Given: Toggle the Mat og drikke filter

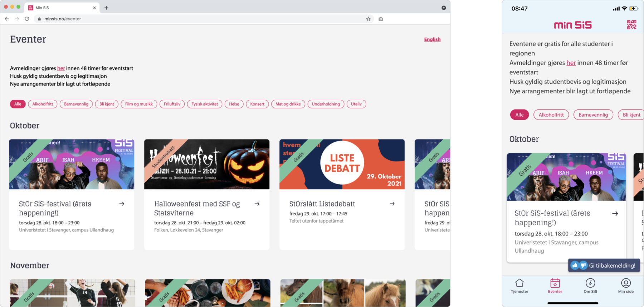Looking at the screenshot, I should click(x=288, y=104).
